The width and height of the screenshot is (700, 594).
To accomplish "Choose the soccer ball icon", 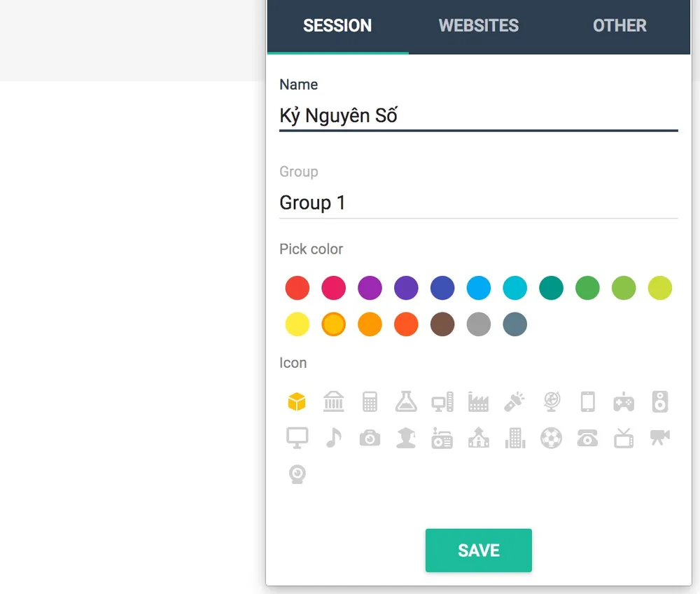I will (552, 438).
